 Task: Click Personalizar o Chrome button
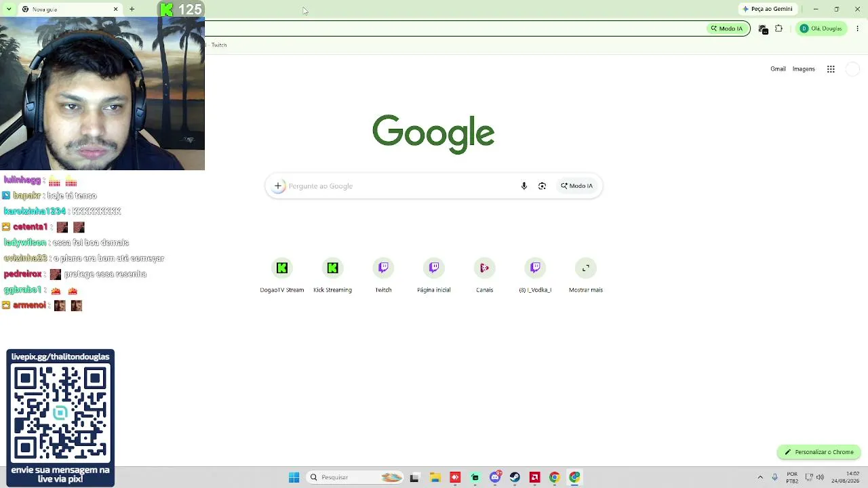(819, 452)
